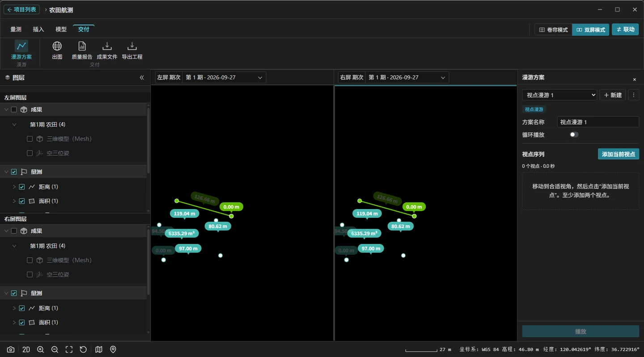Uncheck 距离 (1) checkbox under 左屏图层
Screen dimensions: 644x357
[21, 187]
